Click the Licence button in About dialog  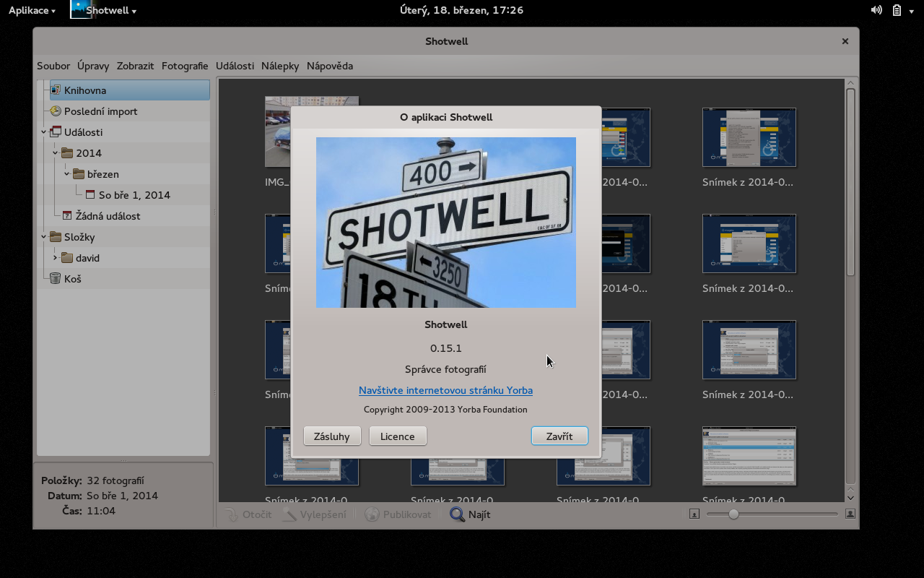[x=398, y=436]
